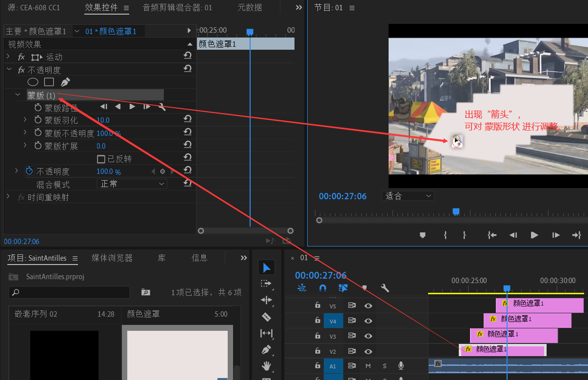Open the master clip 颜色遮罩1 dropdown arrow
This screenshot has height=380, width=588.
(77, 31)
